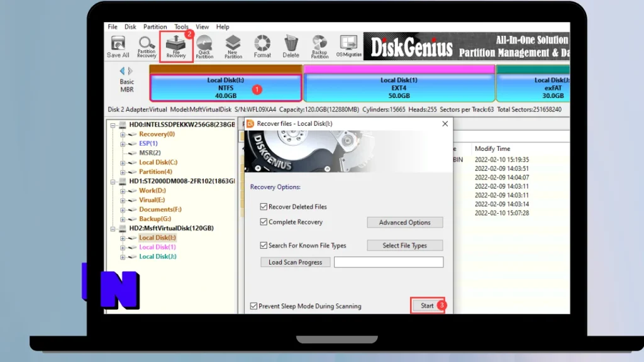Select Virual(E:) in the disk tree

coord(152,200)
